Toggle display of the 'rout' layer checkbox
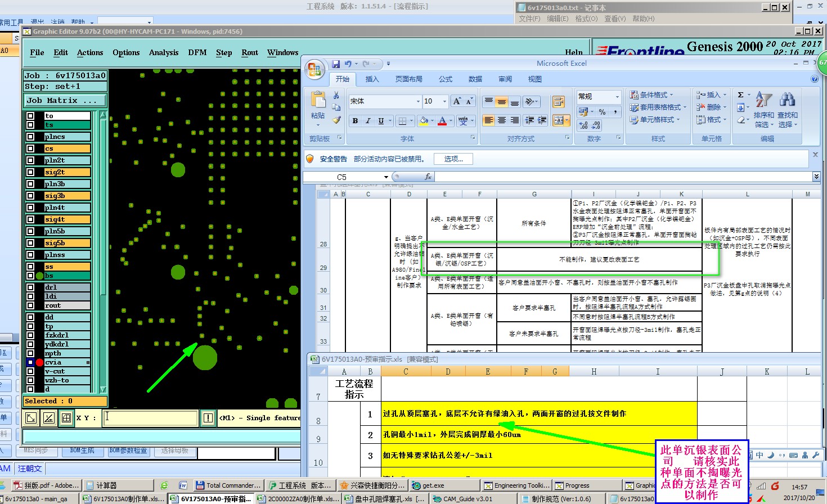The width and height of the screenshot is (827, 504). click(30, 305)
